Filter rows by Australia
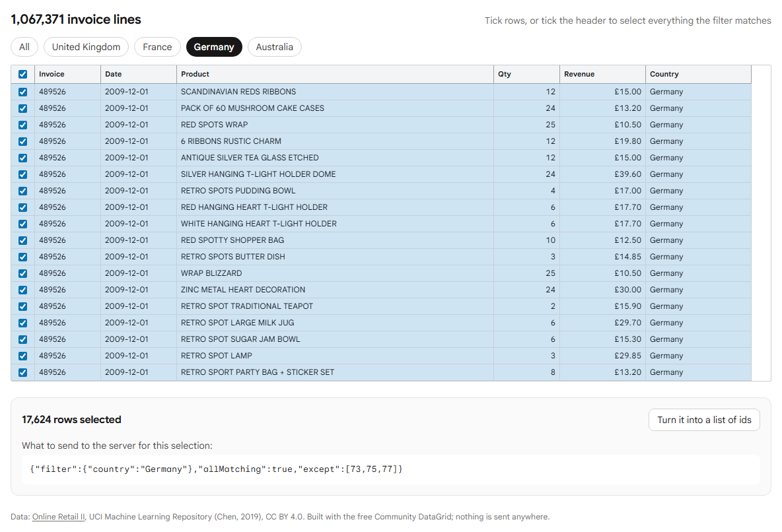Image resolution: width=782 pixels, height=532 pixels. 274,47
